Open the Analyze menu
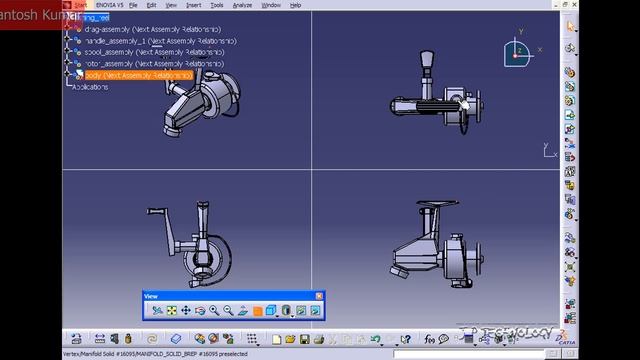Image resolution: width=640 pixels, height=360 pixels. click(x=242, y=5)
